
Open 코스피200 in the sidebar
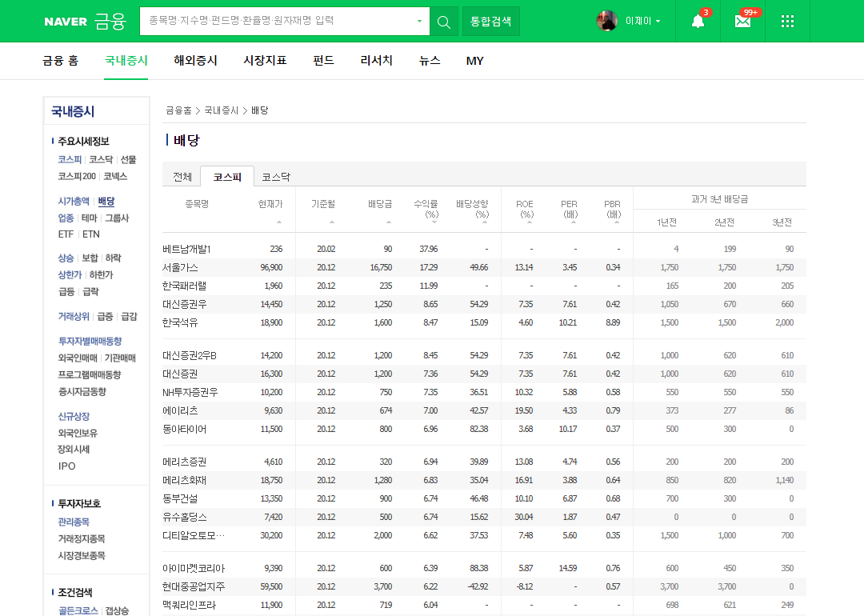point(77,176)
